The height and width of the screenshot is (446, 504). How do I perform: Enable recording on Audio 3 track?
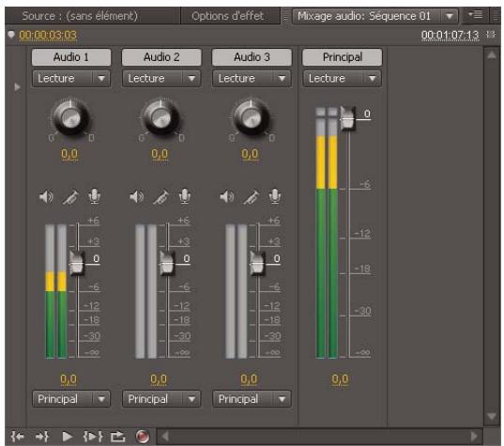(x=275, y=196)
